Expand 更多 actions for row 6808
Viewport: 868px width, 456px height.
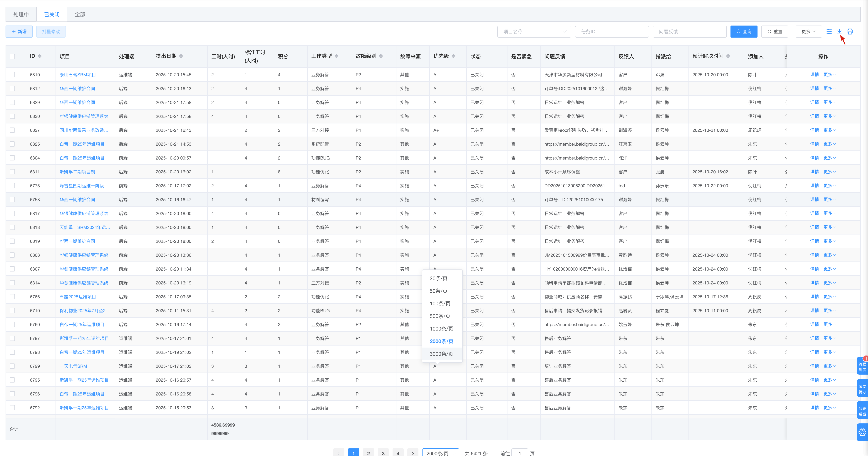830,255
